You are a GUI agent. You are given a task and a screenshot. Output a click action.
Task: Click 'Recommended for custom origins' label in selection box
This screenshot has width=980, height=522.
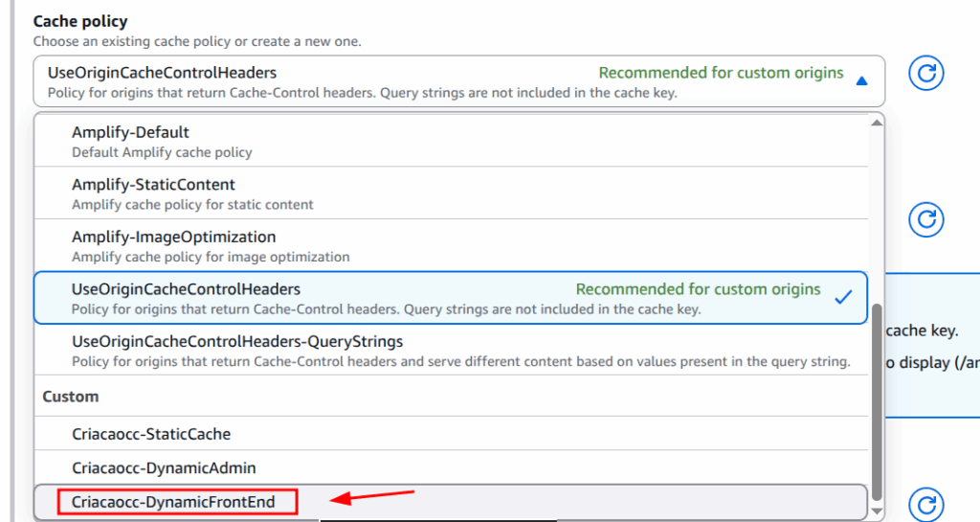click(x=721, y=73)
